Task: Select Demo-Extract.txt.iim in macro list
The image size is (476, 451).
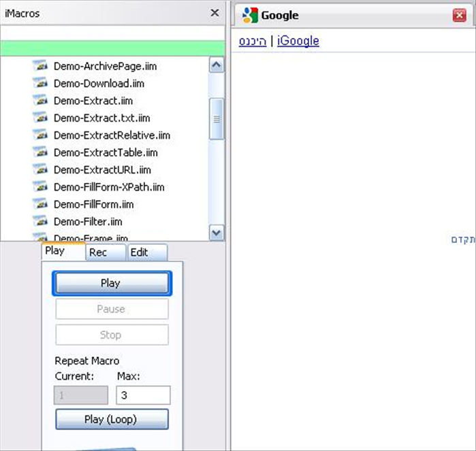Action: [101, 118]
